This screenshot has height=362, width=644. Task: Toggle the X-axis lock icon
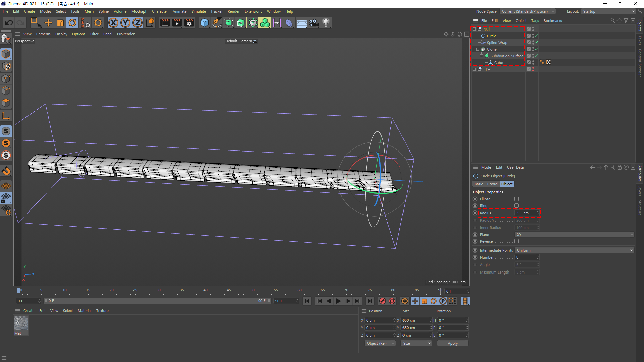[113, 23]
